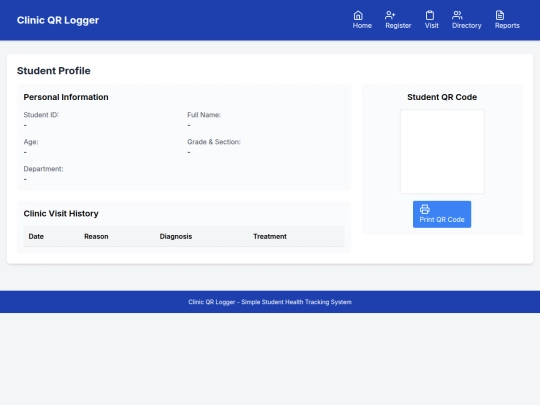Click the Treatment column header
The image size is (540, 405).
pyautogui.click(x=270, y=236)
